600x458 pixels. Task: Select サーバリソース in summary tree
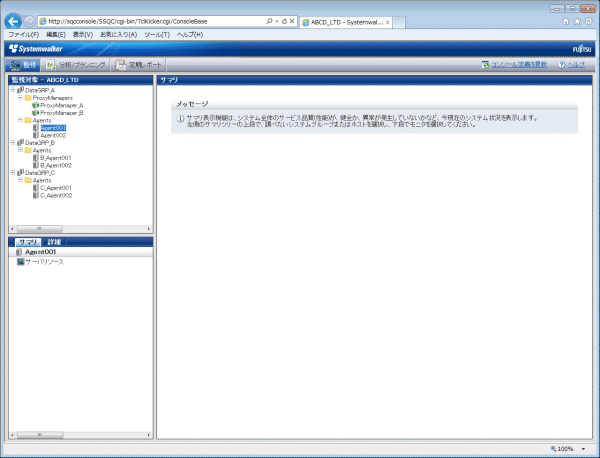pos(44,262)
